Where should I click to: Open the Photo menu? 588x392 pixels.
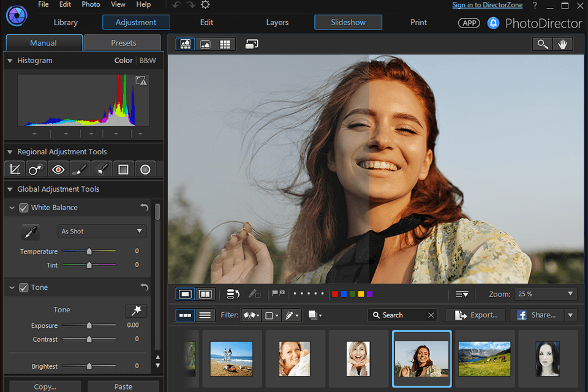click(x=91, y=4)
